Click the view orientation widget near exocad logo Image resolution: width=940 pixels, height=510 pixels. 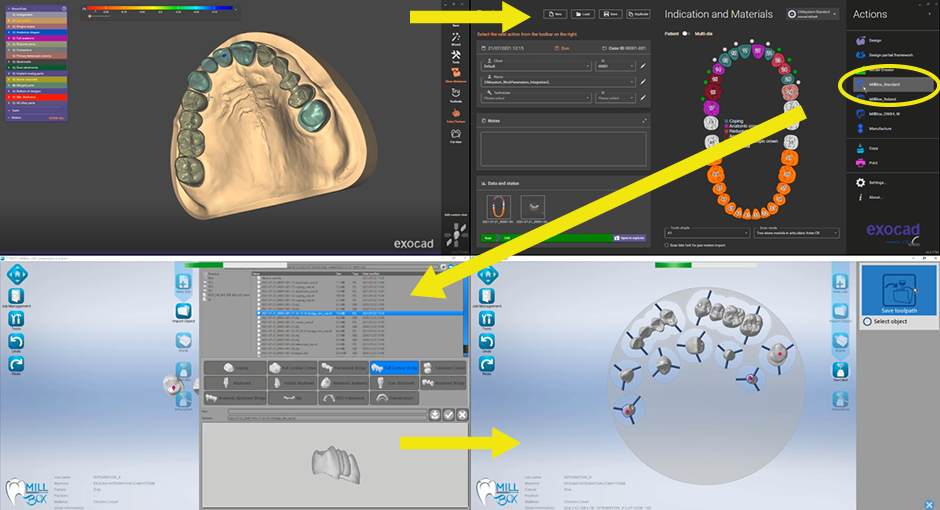[456, 234]
